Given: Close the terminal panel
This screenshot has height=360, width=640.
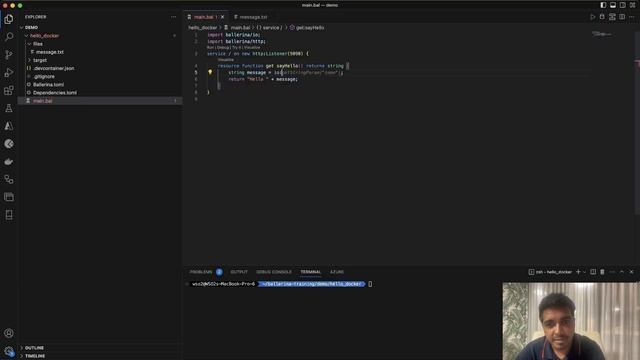Looking at the screenshot, I should tap(631, 272).
